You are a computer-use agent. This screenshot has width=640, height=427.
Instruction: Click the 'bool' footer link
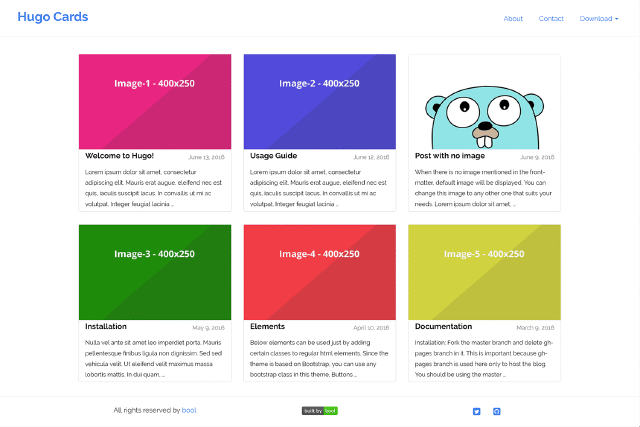point(189,410)
